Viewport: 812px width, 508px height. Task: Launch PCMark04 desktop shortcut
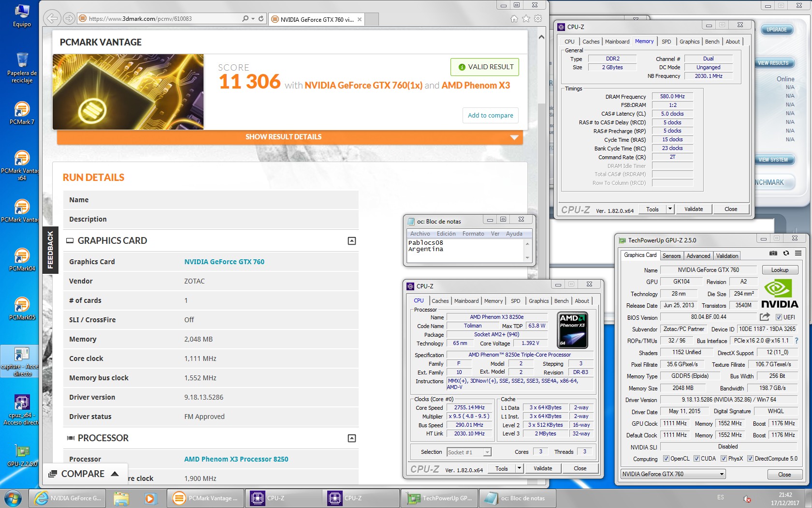click(x=22, y=259)
